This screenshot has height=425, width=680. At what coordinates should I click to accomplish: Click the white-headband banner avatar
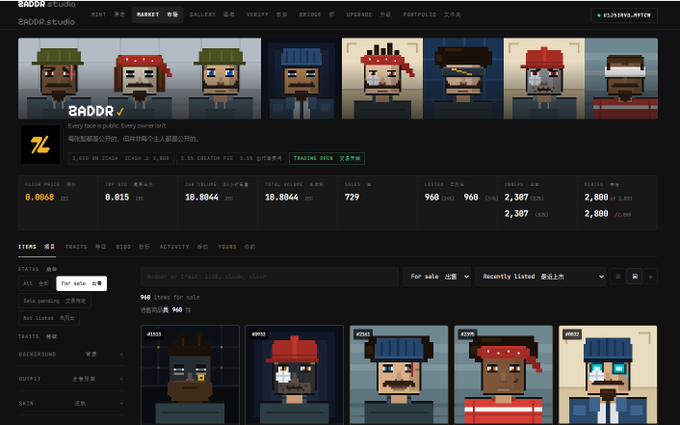click(x=621, y=78)
